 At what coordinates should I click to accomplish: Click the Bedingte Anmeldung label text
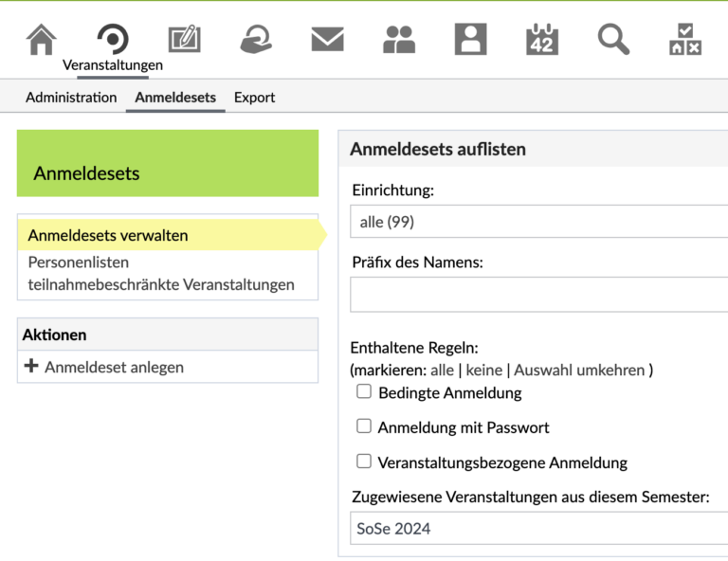point(450,393)
